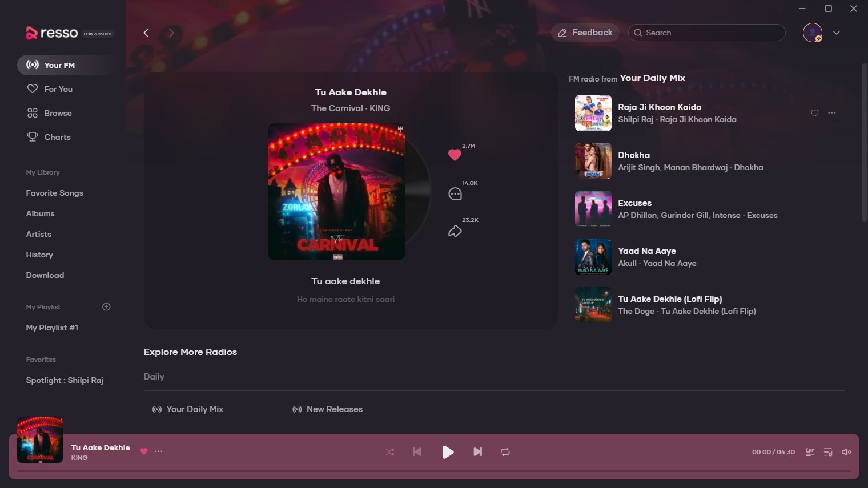Open the Feedback form
This screenshot has height=488, width=868.
click(585, 33)
